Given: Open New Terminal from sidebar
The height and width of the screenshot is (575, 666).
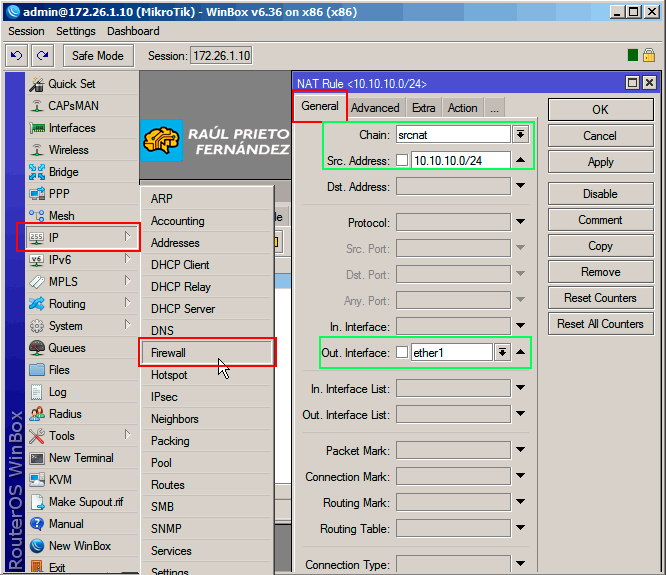Looking at the screenshot, I should (37, 458).
